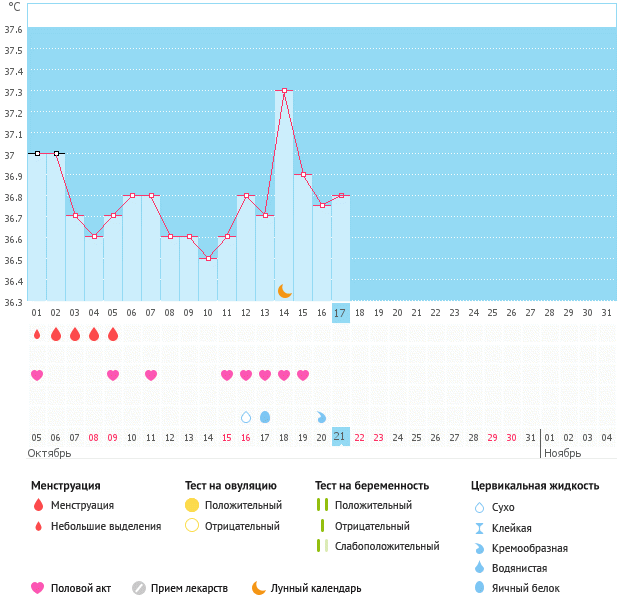Click the Яичный белок legend drop icon
Screen dimensions: 626x595
pos(480,588)
